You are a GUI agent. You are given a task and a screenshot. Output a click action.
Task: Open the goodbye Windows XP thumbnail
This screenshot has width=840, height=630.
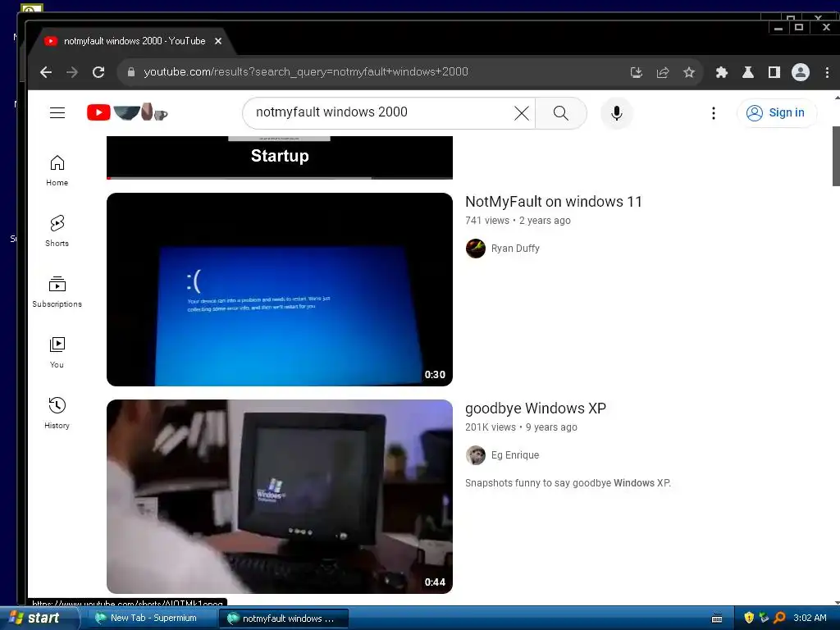pos(280,496)
